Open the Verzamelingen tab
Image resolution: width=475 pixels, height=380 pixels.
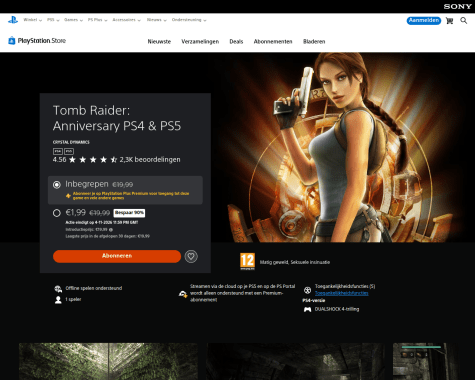click(x=200, y=42)
